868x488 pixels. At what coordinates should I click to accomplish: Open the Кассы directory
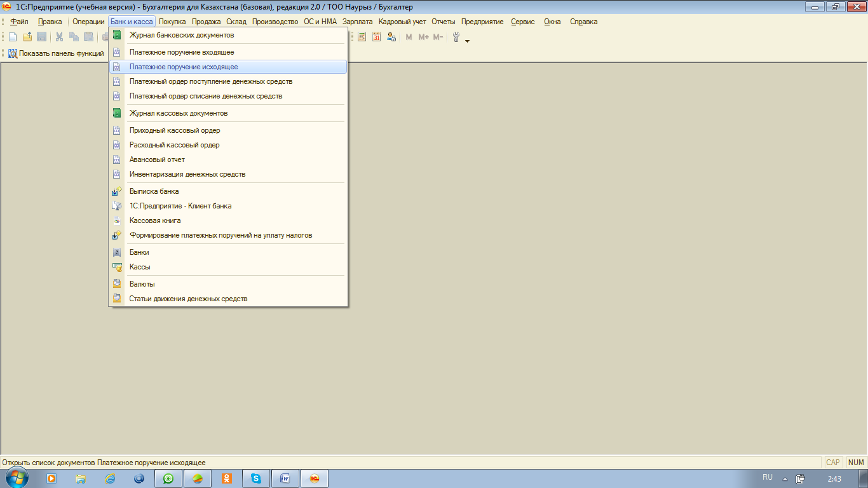click(228, 267)
